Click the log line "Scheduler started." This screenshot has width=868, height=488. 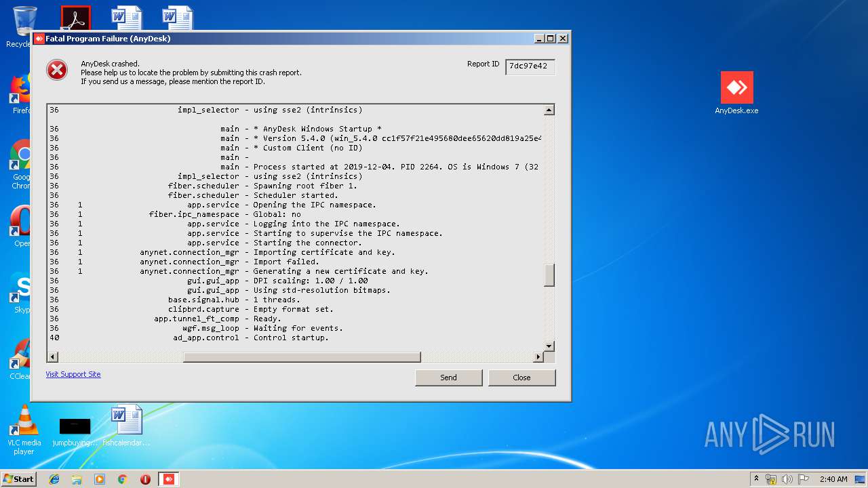coord(296,195)
